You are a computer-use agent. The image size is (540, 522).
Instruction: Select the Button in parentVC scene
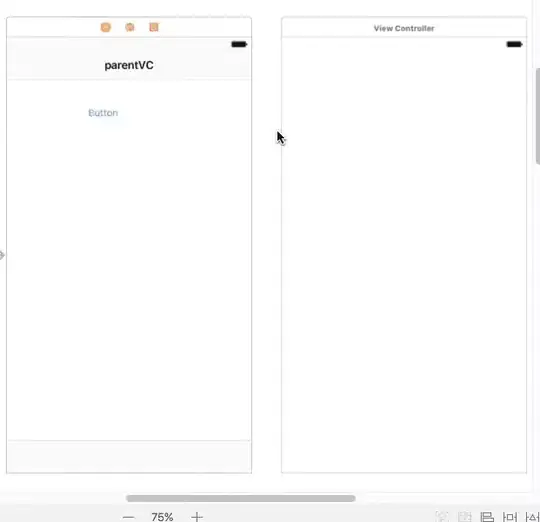(103, 113)
